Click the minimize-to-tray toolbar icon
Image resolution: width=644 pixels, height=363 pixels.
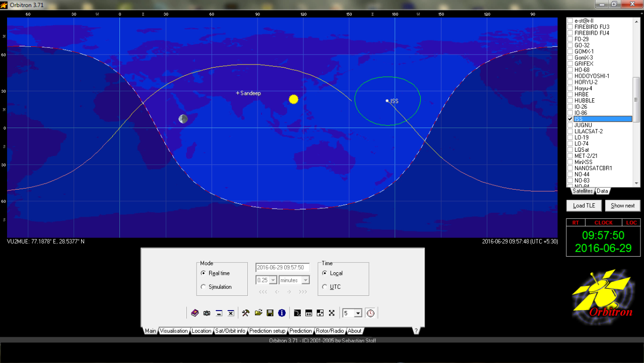click(x=219, y=313)
